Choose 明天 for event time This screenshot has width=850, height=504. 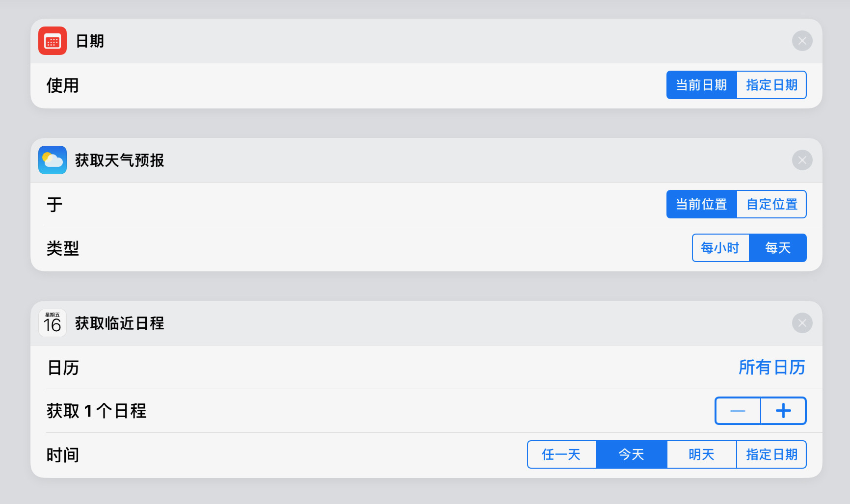tap(701, 454)
